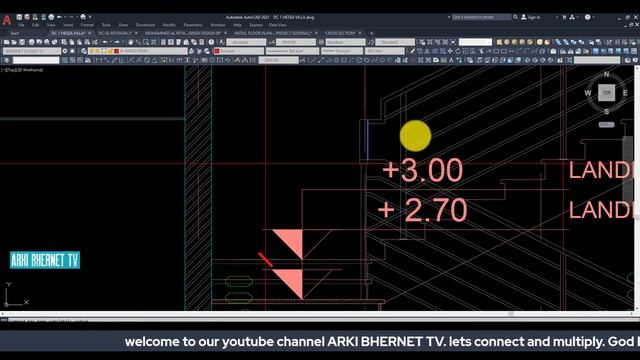Screen dimensions: 640x360
Task: Close the DC 1 HESSA VILLA tab
Action: coord(89,33)
